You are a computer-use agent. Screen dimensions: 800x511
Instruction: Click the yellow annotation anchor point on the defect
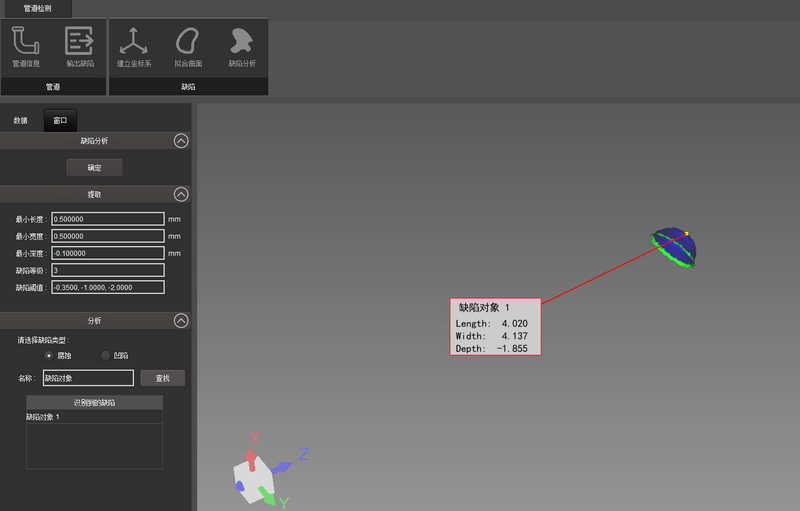click(x=686, y=234)
